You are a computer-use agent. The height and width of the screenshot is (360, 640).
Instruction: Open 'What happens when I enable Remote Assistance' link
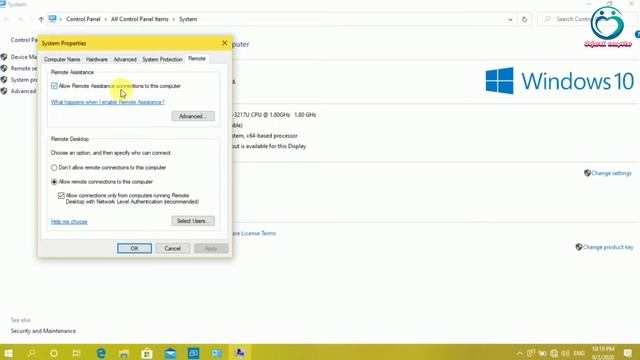click(x=108, y=102)
